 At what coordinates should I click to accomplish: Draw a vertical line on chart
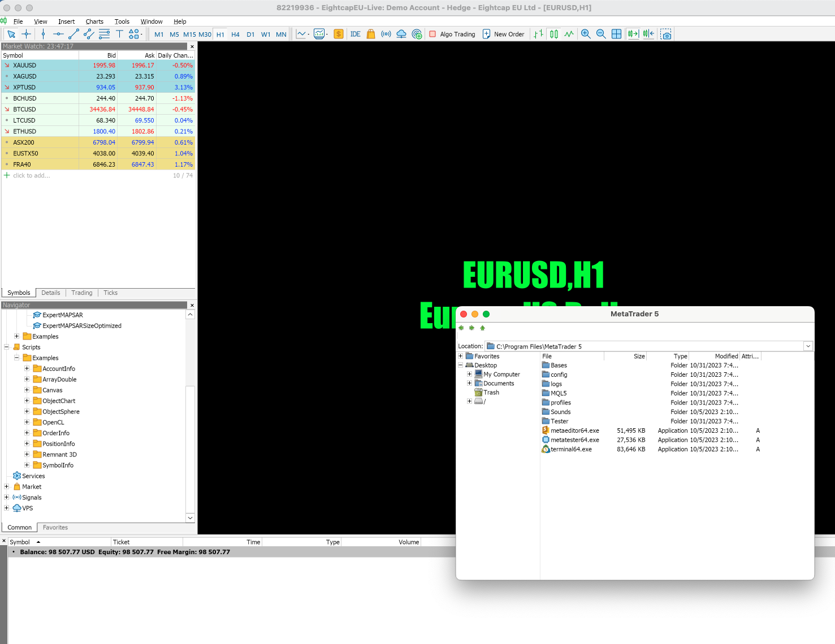click(43, 34)
